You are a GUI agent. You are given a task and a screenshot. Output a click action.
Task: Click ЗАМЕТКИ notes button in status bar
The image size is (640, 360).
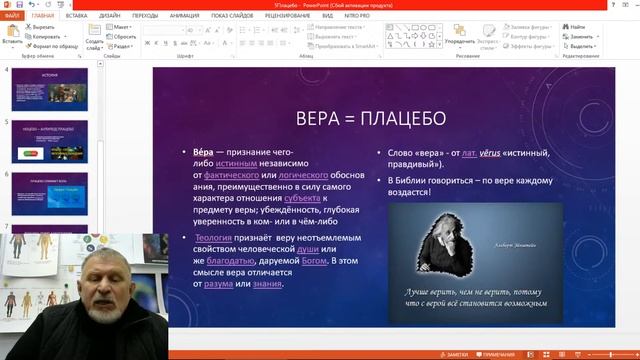point(454,355)
